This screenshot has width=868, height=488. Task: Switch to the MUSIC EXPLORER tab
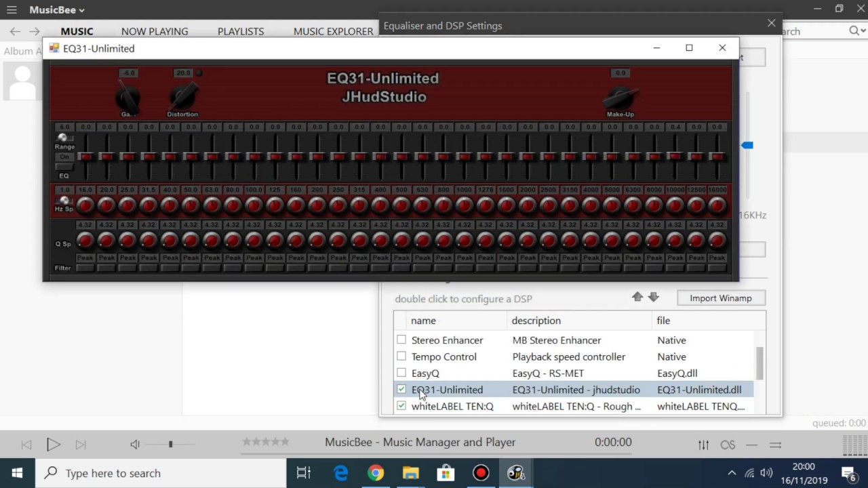[x=333, y=31]
